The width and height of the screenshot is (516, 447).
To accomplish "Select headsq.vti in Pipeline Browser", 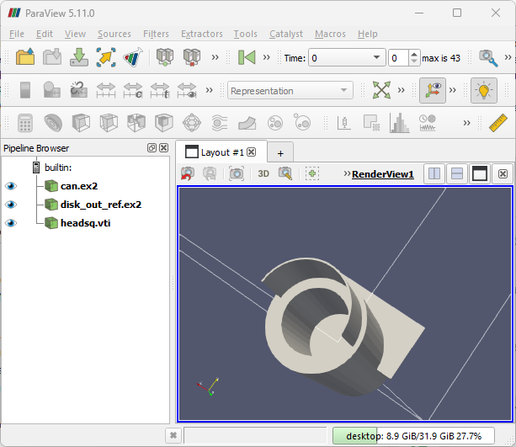I will pyautogui.click(x=85, y=223).
